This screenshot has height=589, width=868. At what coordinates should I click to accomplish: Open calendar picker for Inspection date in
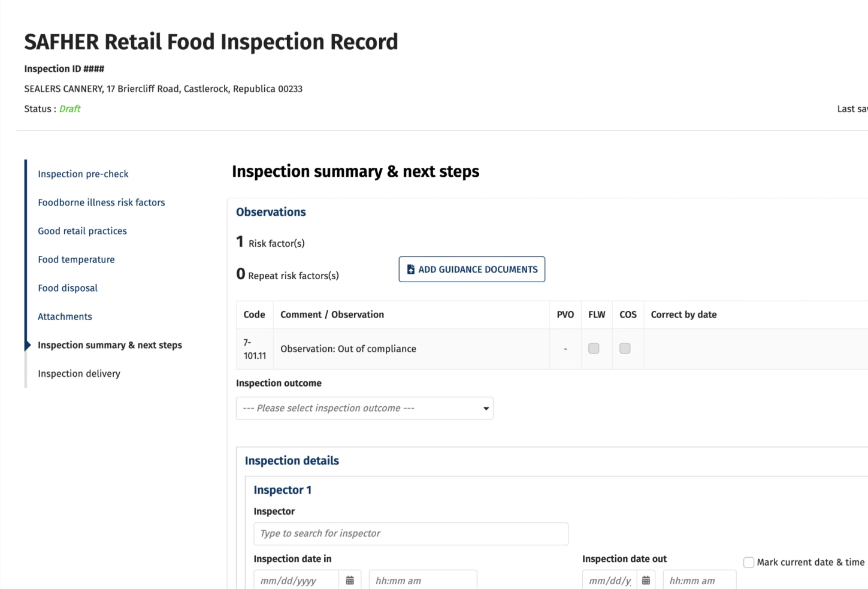[x=350, y=579]
